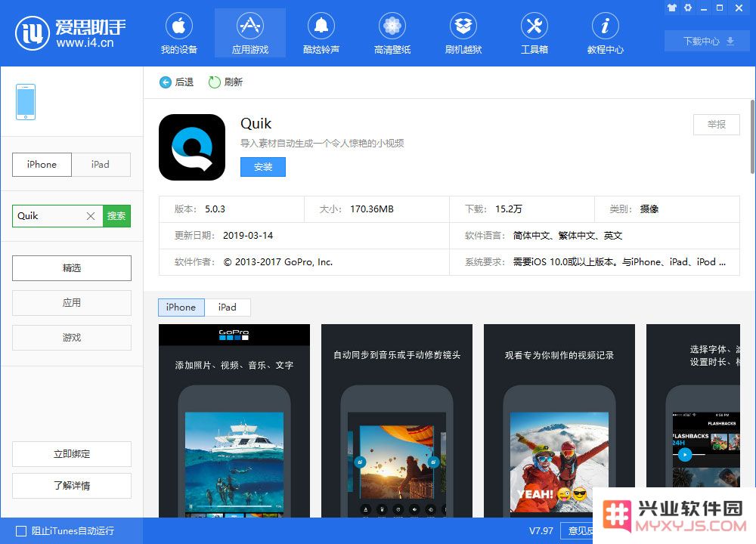Select iPad in sidebar device toggle
Image resolution: width=756 pixels, height=544 pixels.
[101, 164]
